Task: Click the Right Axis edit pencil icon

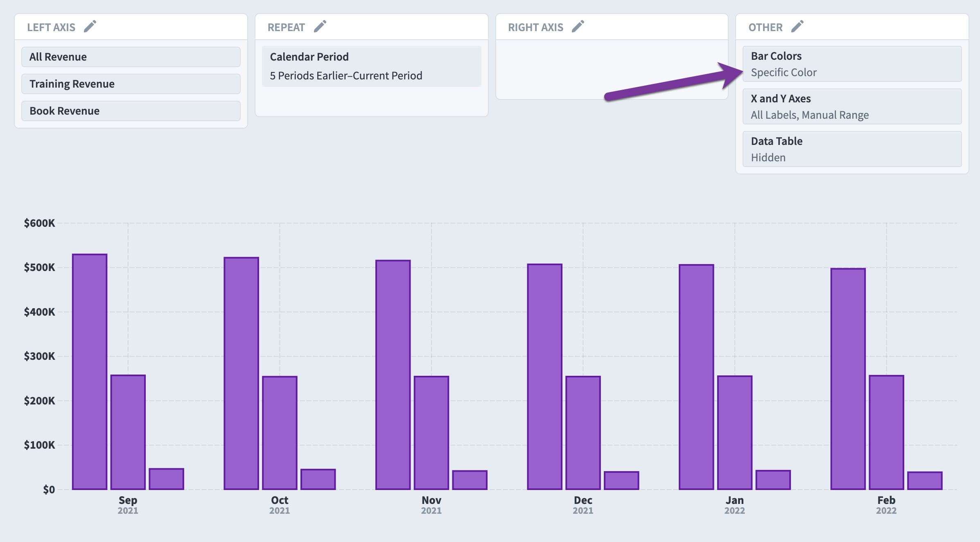Action: (x=578, y=27)
